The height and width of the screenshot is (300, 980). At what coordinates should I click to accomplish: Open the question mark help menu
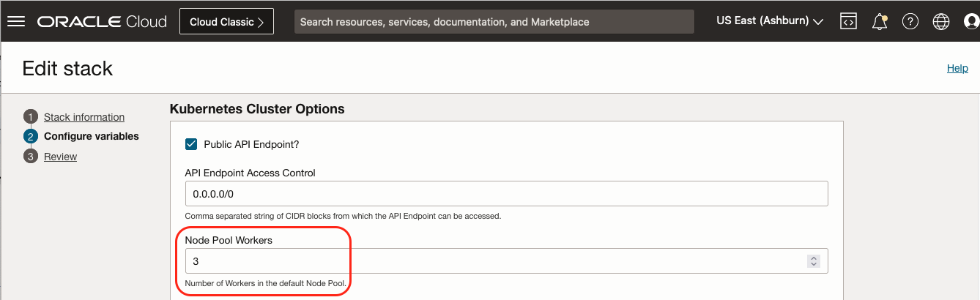click(910, 21)
